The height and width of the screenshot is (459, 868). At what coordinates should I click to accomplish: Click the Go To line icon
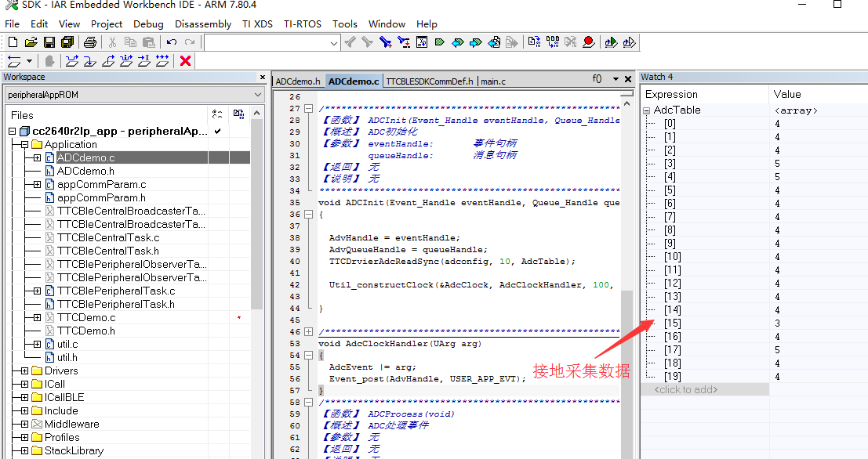pyautogui.click(x=422, y=42)
